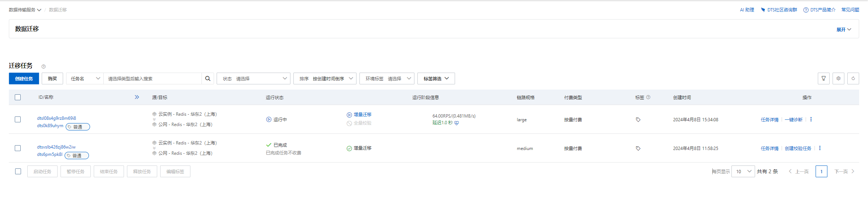Click 创建校验任务 link

[798, 149]
